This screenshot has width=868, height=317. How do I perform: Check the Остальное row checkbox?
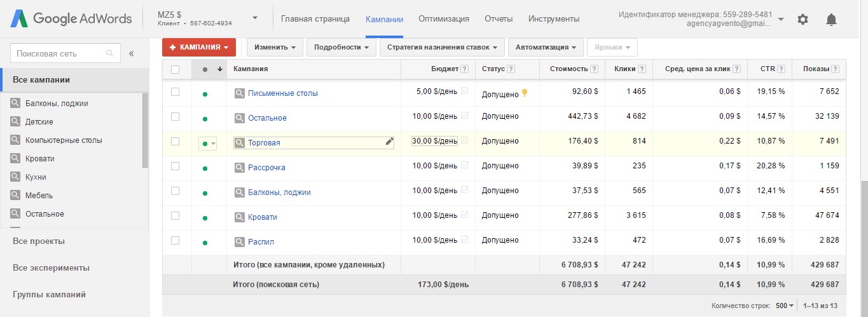click(175, 117)
